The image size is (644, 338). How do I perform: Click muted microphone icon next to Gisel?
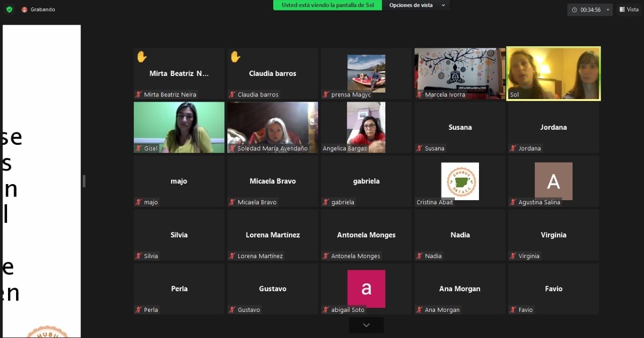pyautogui.click(x=138, y=148)
